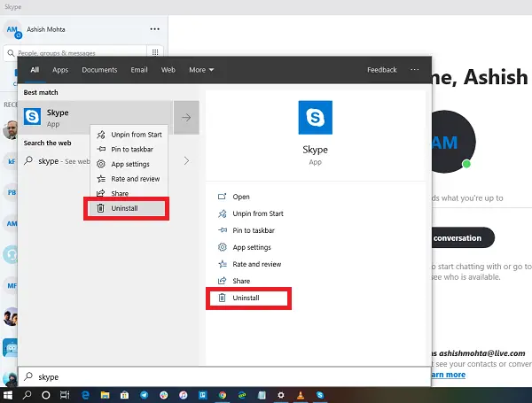Click Unpin from Start icon in context menu

[101, 135]
